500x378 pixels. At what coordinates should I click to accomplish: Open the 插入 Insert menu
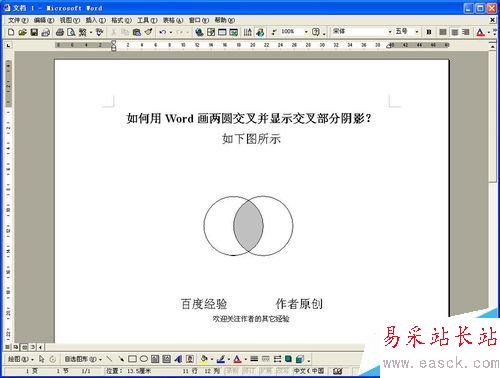click(96, 20)
